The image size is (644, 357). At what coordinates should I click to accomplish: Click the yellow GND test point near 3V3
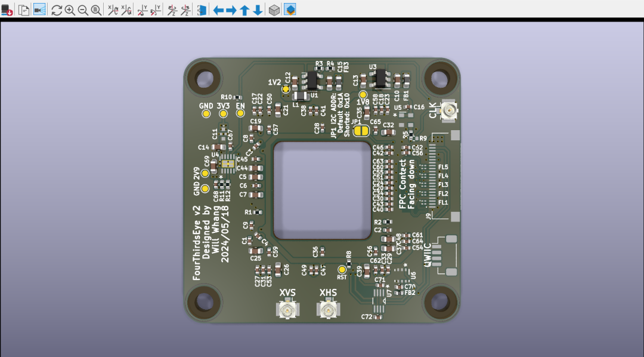[x=206, y=113]
